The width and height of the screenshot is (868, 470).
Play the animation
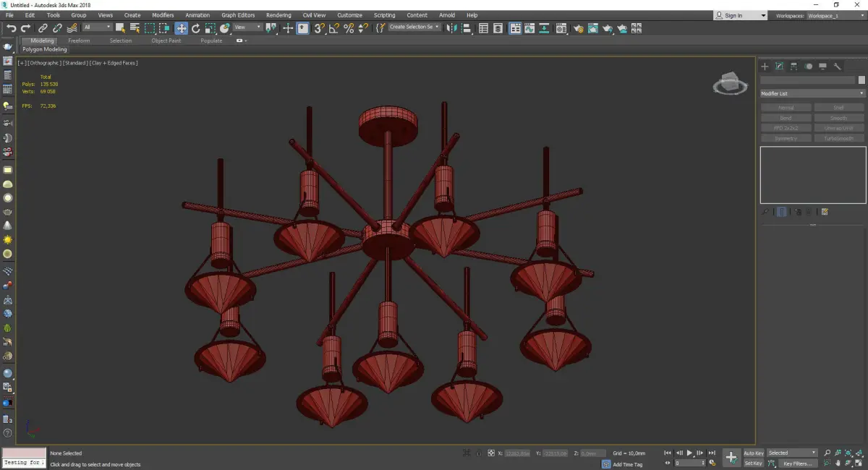click(690, 453)
